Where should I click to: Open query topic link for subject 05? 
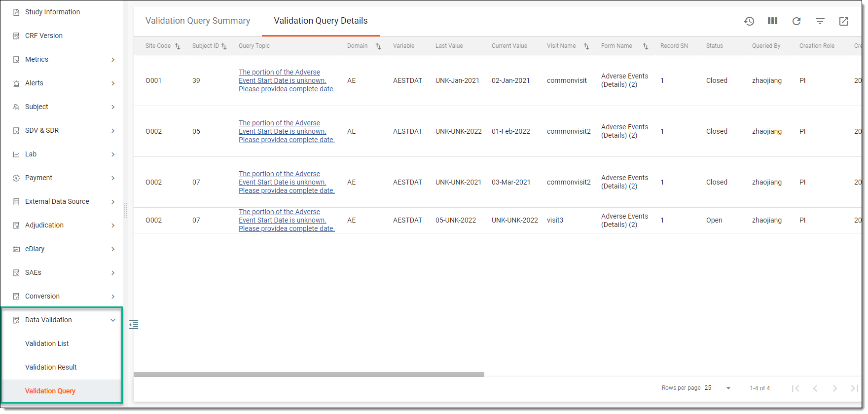coord(287,131)
